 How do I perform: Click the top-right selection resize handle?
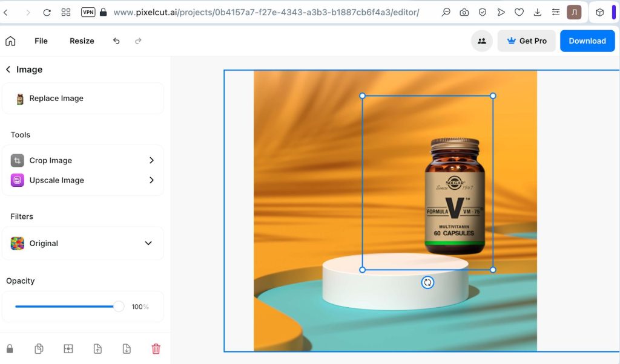click(x=493, y=96)
